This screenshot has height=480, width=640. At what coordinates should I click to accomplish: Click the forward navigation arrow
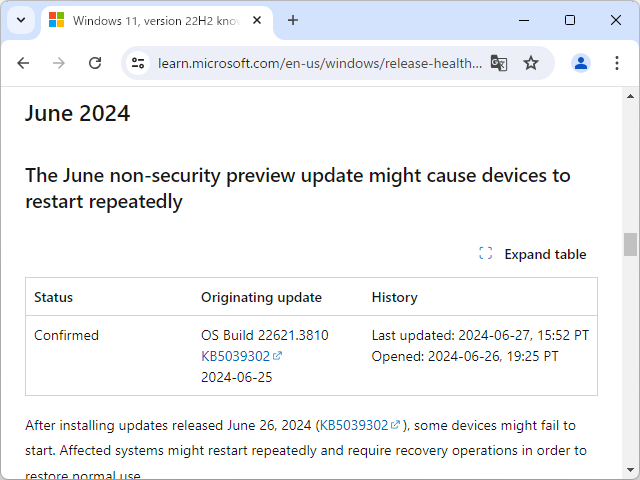tap(59, 63)
